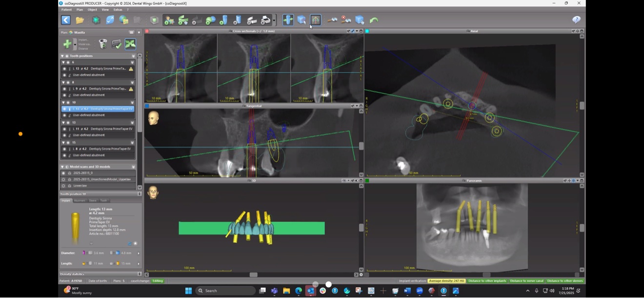Expand more Diameter options arrow
This screenshot has height=298, width=644.
pyautogui.click(x=139, y=253)
